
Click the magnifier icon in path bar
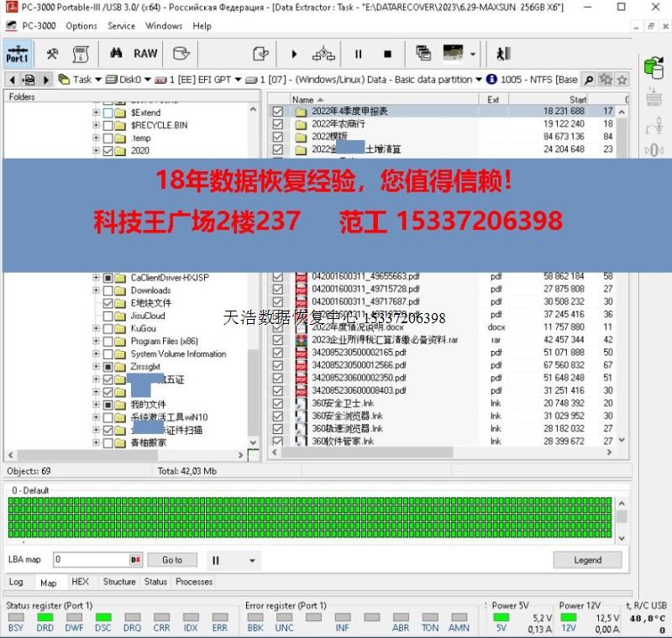(589, 80)
